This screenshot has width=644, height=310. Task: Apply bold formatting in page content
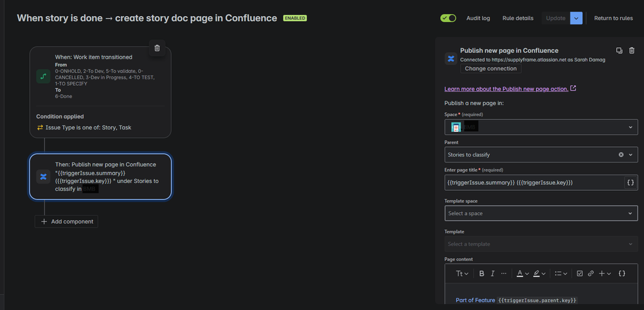click(x=482, y=273)
